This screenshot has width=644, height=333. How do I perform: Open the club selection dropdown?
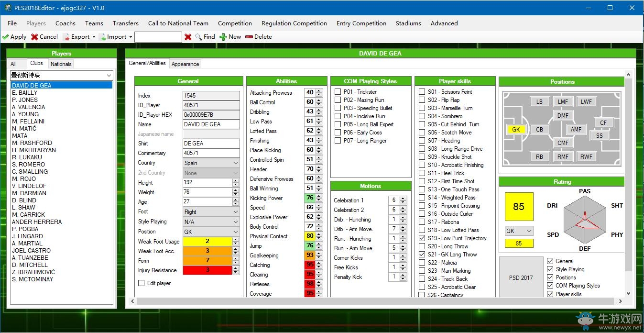[x=109, y=76]
